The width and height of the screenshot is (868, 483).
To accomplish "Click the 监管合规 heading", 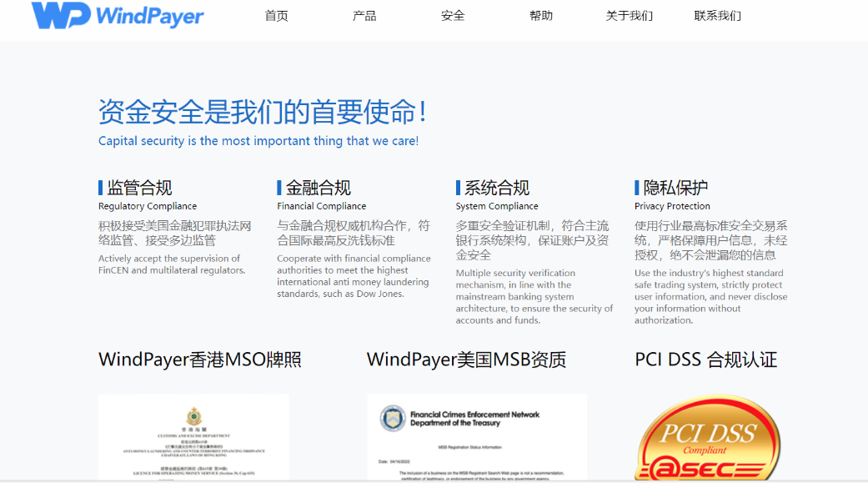I will point(139,188).
